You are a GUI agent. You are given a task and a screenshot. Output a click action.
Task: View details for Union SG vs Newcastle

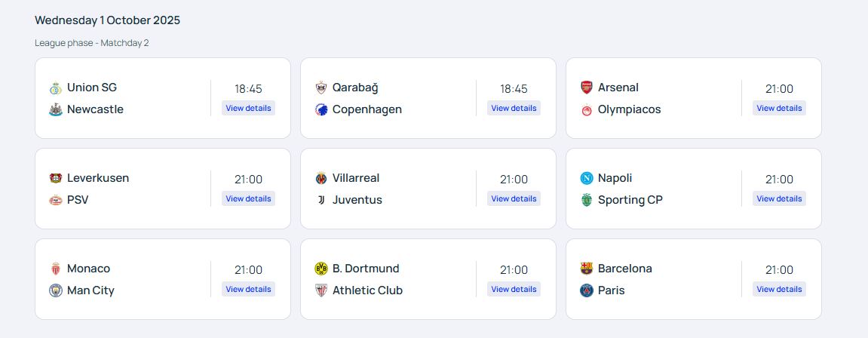pyautogui.click(x=248, y=108)
